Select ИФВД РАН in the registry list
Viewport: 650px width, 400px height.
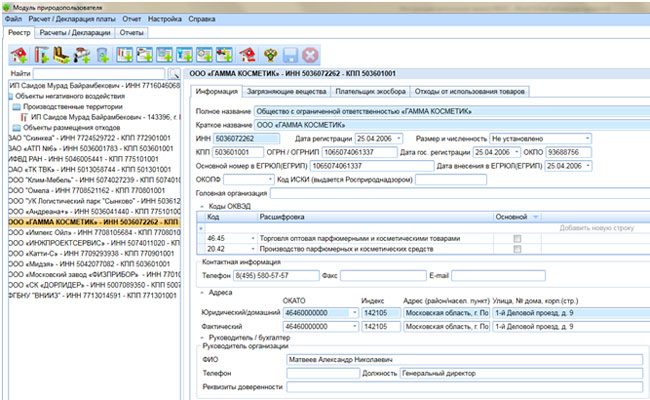(83, 159)
